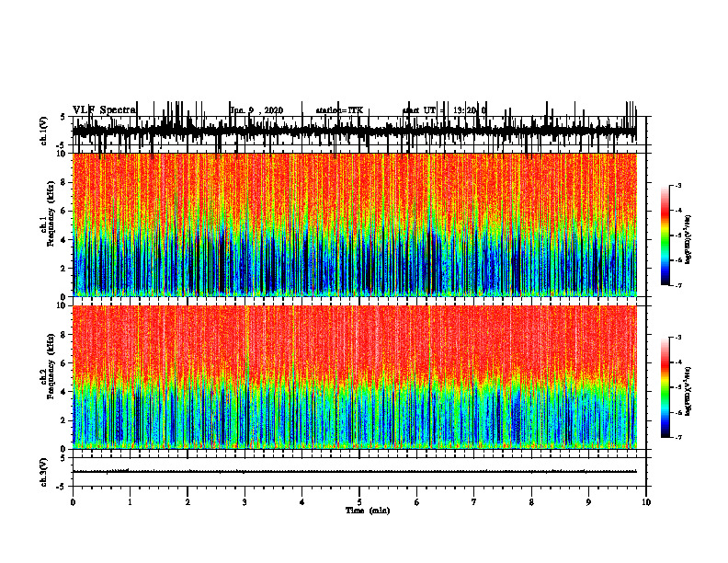Click inside the ch.1 spectrogram plot
This screenshot has width=728, height=563.
354,224
